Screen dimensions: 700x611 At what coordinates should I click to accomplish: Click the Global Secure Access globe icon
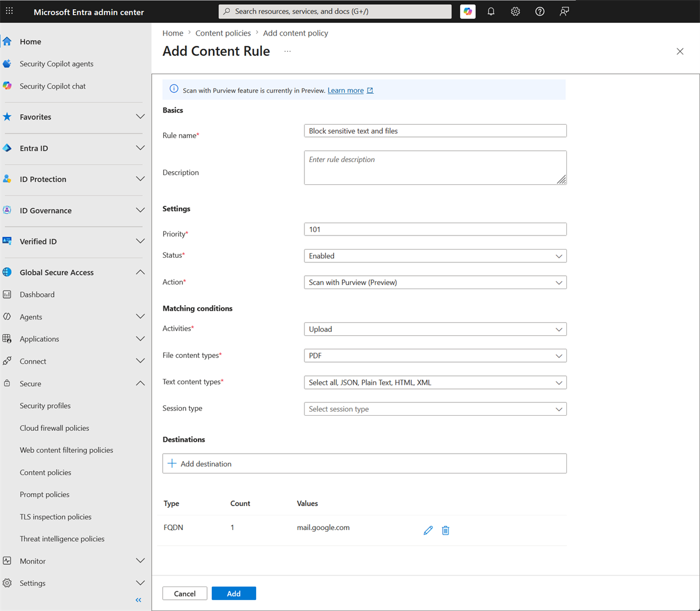point(7,272)
